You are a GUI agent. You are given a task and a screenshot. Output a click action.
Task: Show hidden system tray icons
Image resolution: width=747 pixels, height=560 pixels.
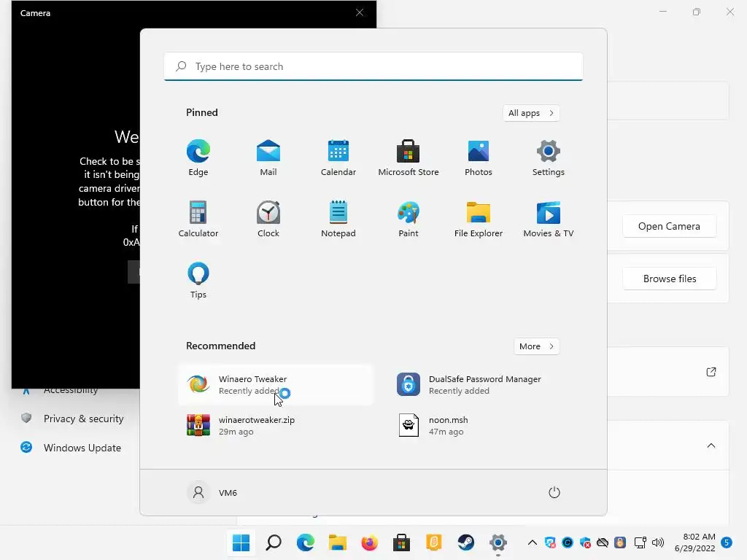[x=533, y=542]
